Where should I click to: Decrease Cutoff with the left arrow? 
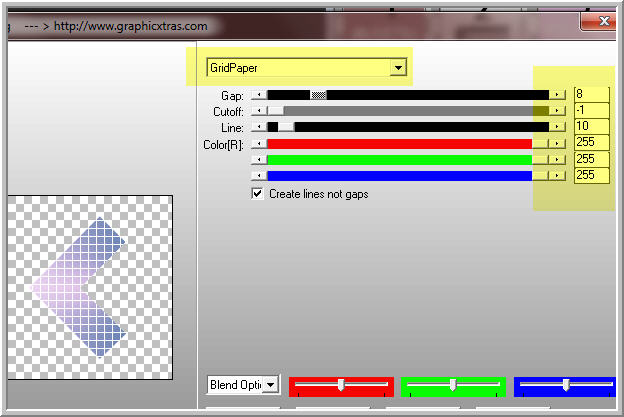pyautogui.click(x=259, y=111)
